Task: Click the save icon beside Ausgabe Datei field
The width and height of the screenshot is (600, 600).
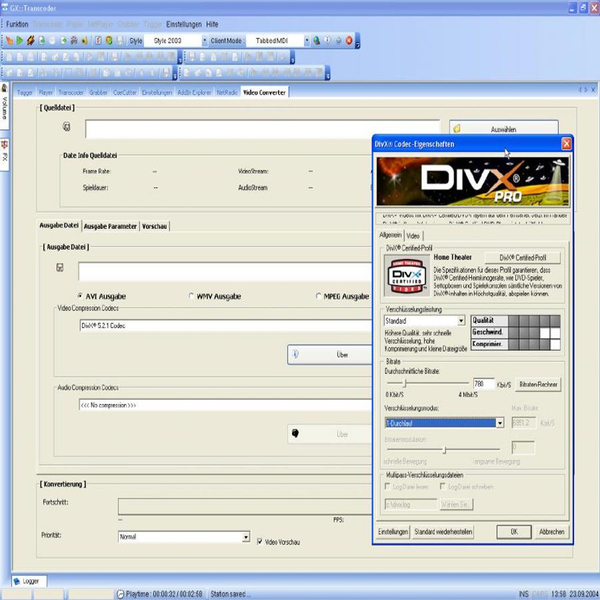Action: point(60,267)
